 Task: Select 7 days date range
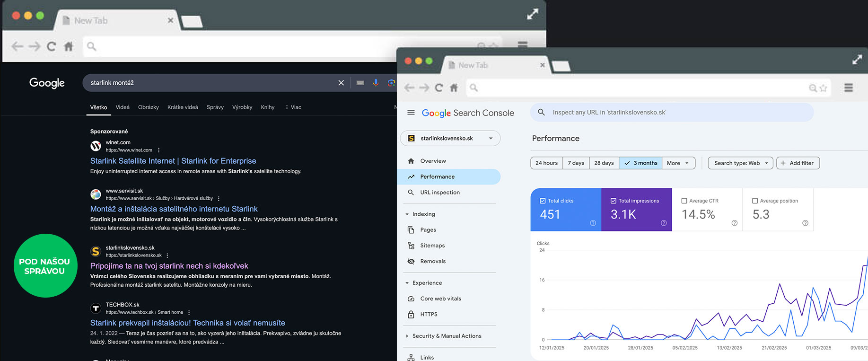pos(576,163)
